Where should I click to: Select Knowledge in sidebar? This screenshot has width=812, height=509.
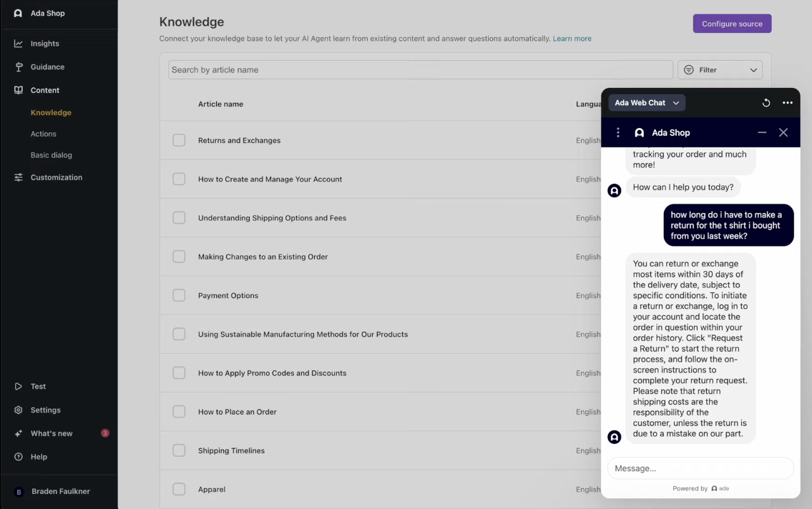(x=51, y=112)
